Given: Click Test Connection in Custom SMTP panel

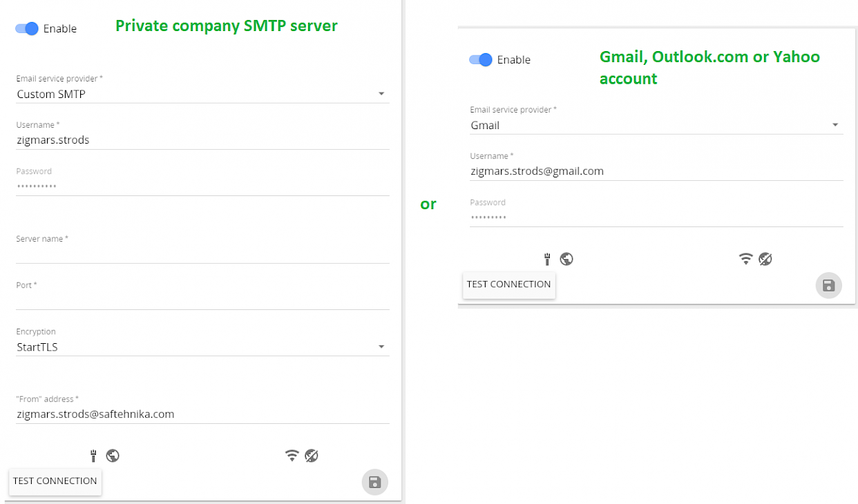Looking at the screenshot, I should pos(55,481).
